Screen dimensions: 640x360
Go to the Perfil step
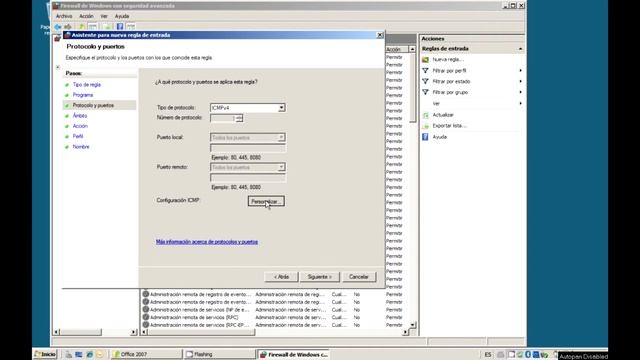click(x=78, y=136)
